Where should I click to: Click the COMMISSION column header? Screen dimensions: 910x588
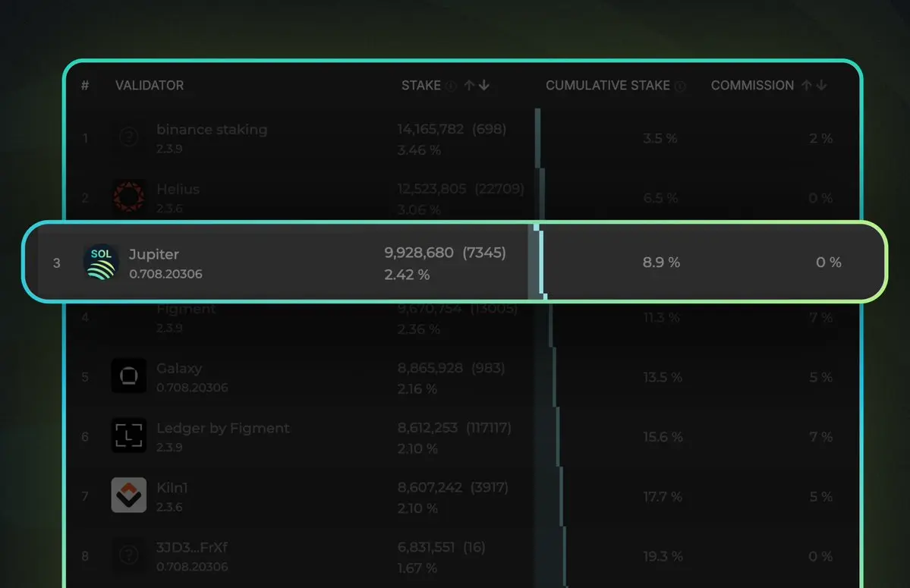click(x=752, y=85)
